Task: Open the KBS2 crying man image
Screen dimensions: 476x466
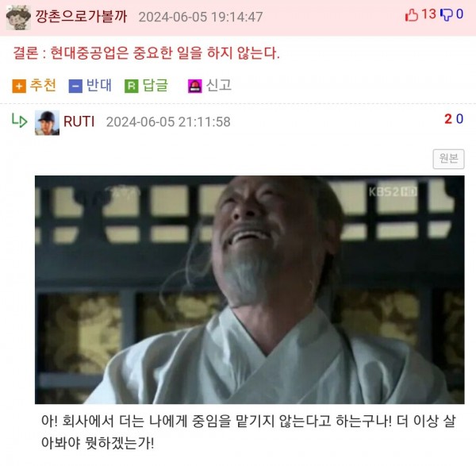Action: pyautogui.click(x=250, y=290)
